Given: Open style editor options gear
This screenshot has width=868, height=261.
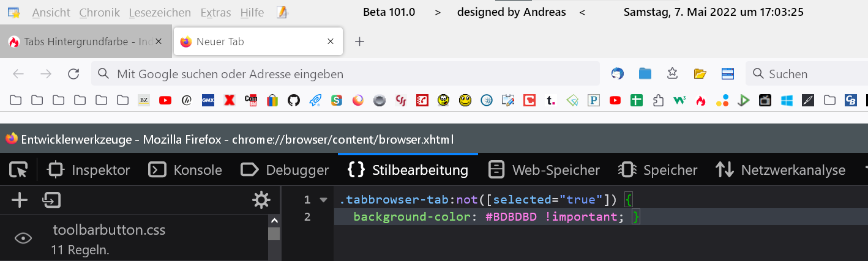Looking at the screenshot, I should 261,200.
